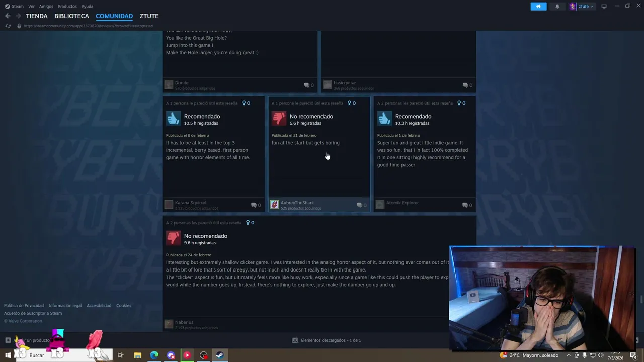Click the thumbs-up icon on the 10.3 h review
Viewport: 644px width, 362px height.
point(384,118)
